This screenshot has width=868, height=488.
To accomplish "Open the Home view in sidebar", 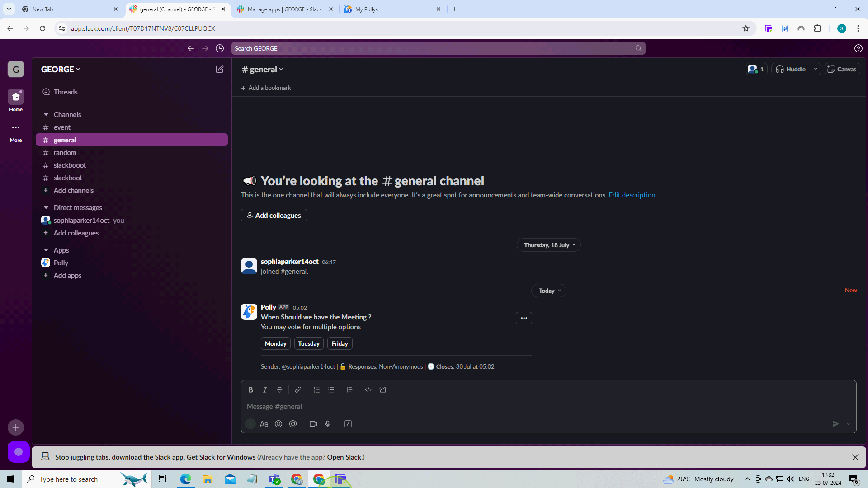I will click(x=16, y=100).
